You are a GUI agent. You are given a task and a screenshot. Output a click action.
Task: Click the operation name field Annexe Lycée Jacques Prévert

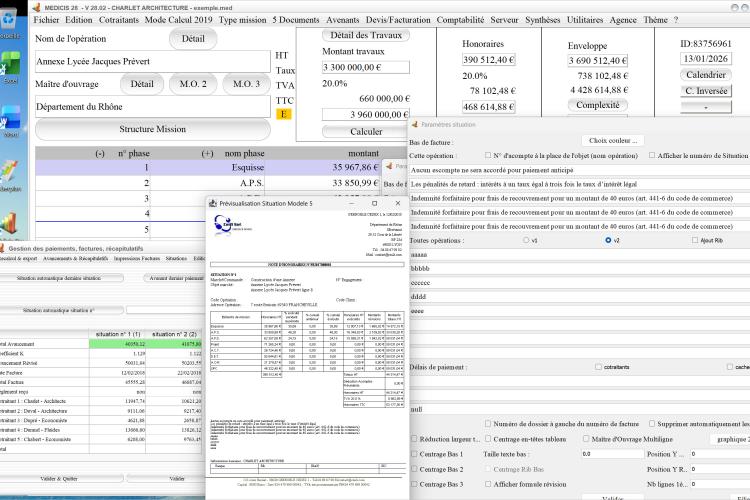point(153,61)
